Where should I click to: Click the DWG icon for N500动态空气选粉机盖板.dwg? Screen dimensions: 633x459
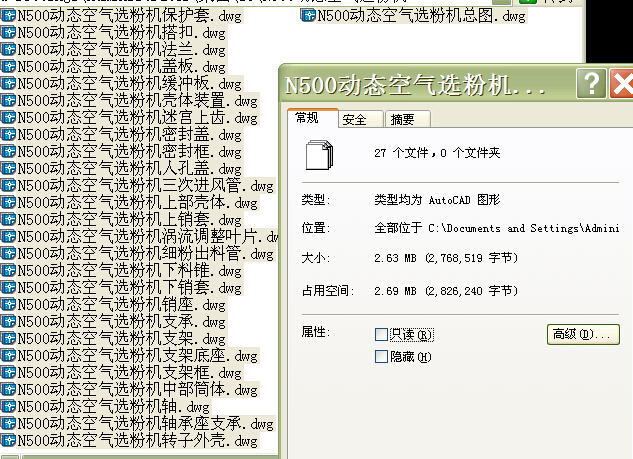point(8,66)
